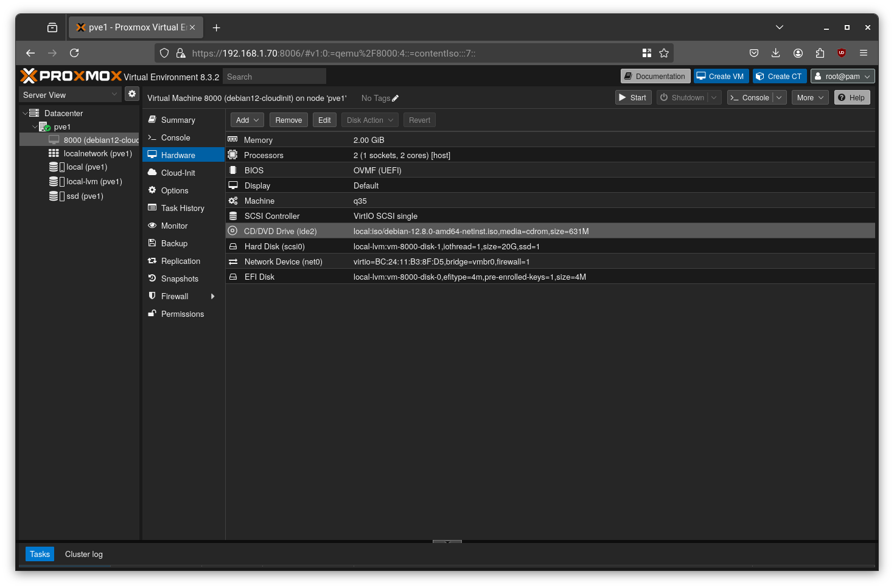Open the root@pam user menu
894x588 pixels.
(x=842, y=76)
